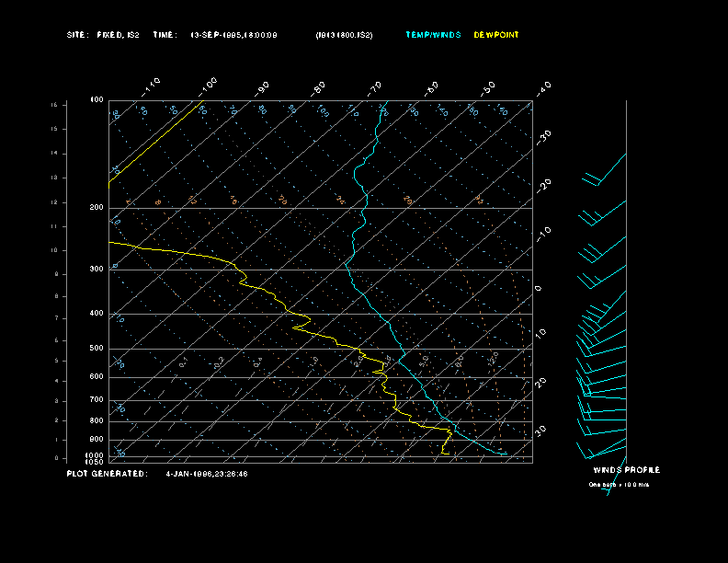Click the 5 height axis label at left
This screenshot has width=728, height=563.
[57, 361]
